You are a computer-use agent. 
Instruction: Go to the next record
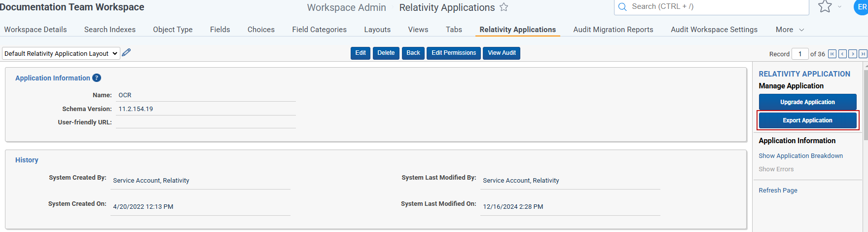coord(853,54)
